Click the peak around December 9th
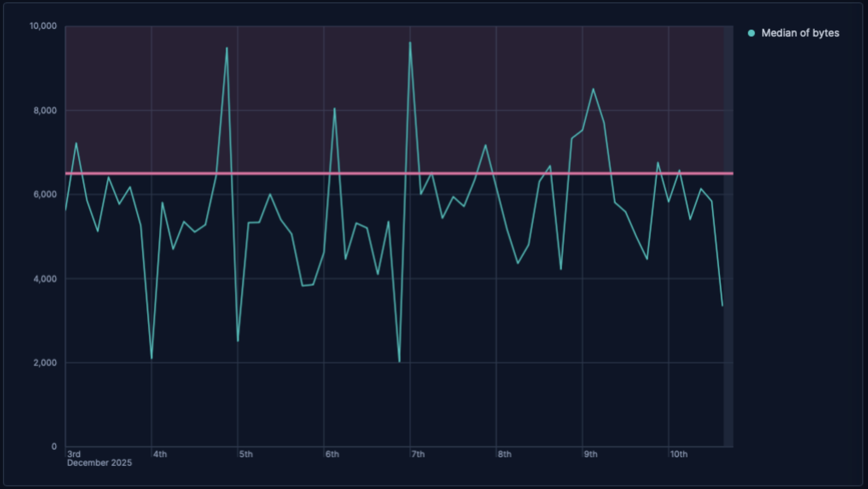The image size is (868, 489). pos(593,88)
